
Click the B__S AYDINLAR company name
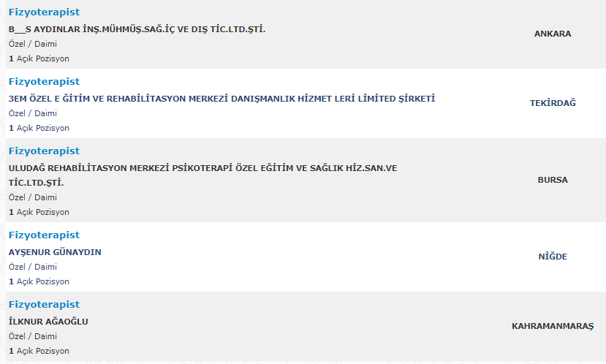[x=137, y=29]
